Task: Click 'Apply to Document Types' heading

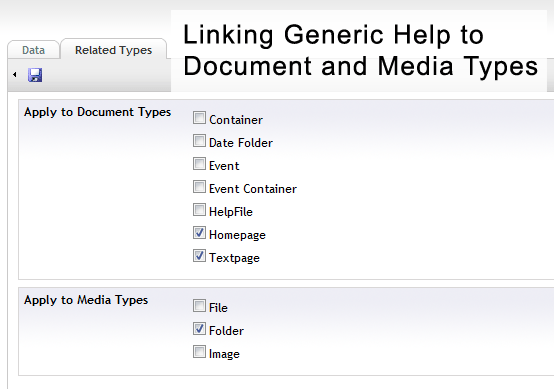Action: tap(98, 112)
